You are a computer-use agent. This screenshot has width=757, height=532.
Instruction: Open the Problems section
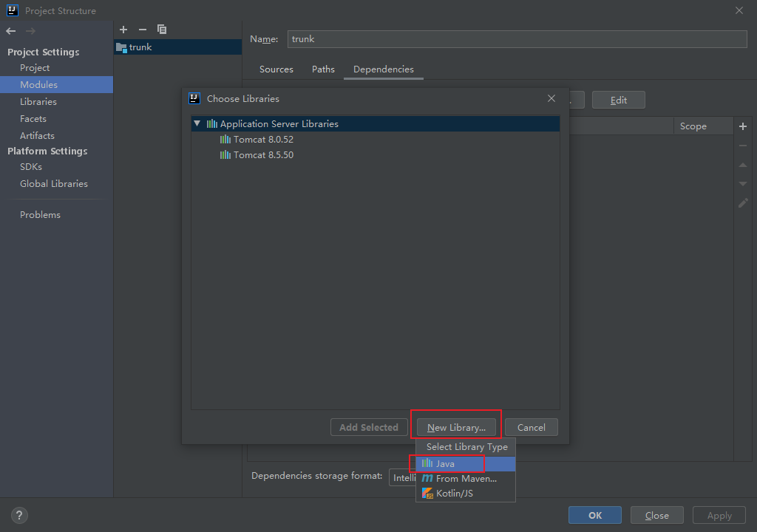(40, 215)
